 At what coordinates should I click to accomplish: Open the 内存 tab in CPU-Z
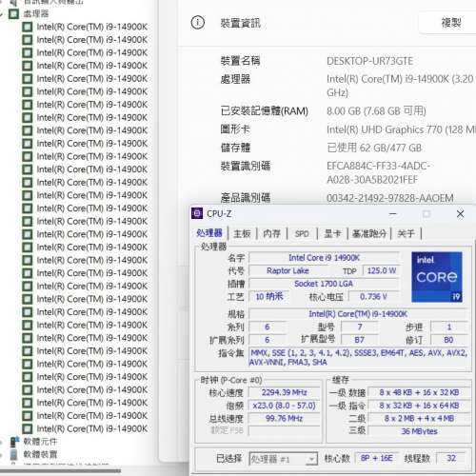tap(272, 234)
